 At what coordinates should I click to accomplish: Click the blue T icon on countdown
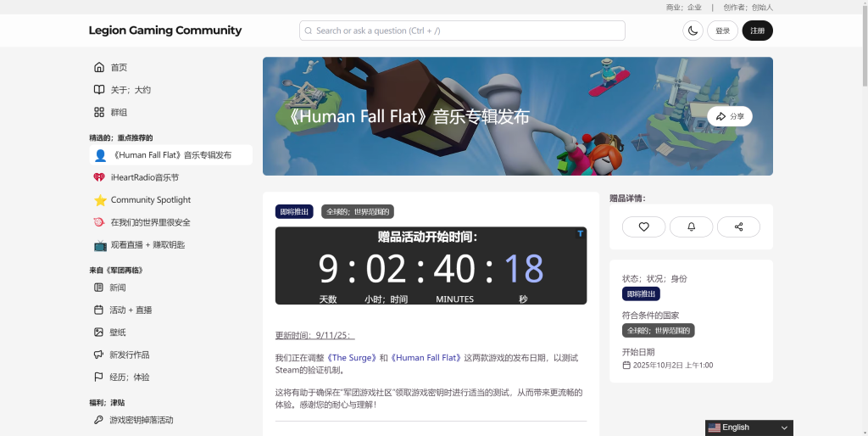pos(580,233)
